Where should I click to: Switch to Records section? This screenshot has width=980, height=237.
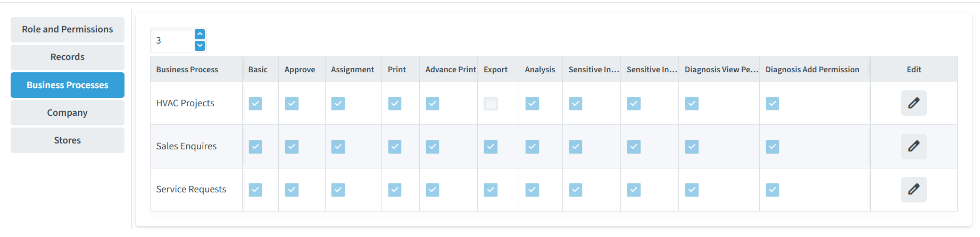(x=68, y=57)
